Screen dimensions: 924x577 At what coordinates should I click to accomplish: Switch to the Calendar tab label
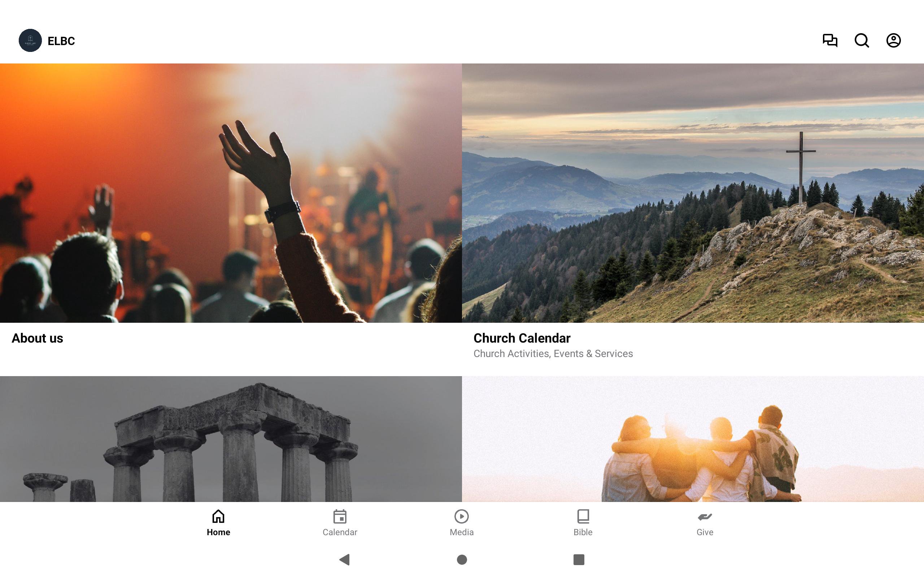click(340, 532)
